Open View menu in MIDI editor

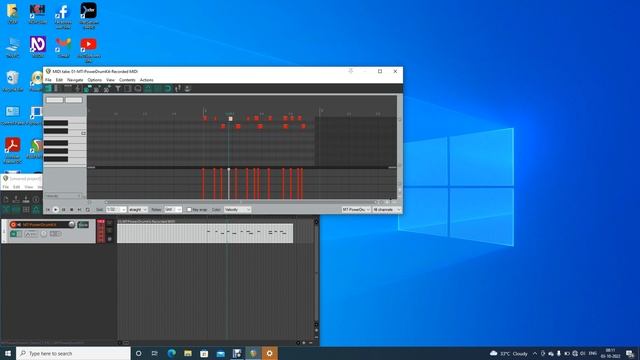tap(110, 80)
